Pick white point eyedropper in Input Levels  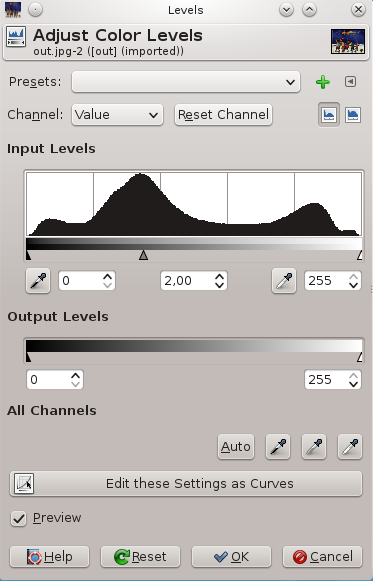[x=284, y=281]
